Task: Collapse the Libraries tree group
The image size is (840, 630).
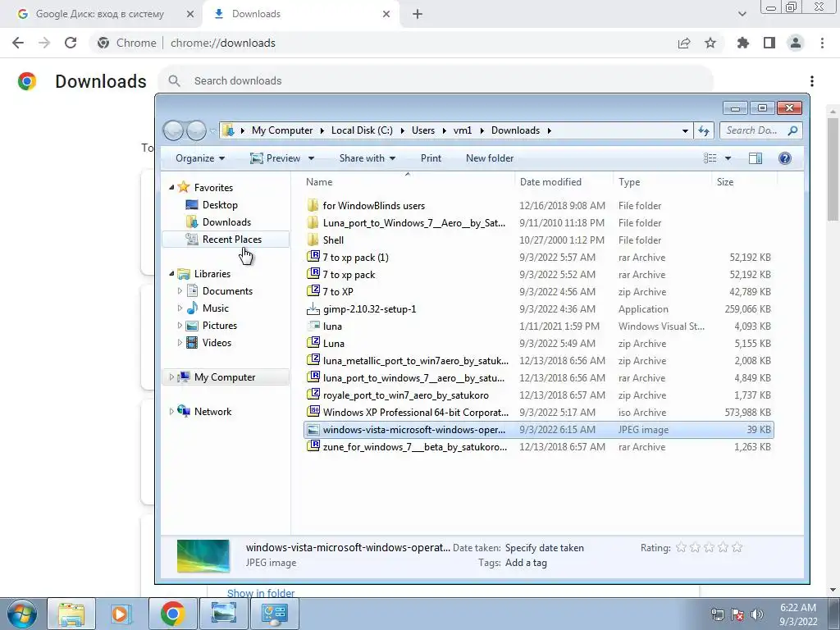Action: click(x=171, y=273)
